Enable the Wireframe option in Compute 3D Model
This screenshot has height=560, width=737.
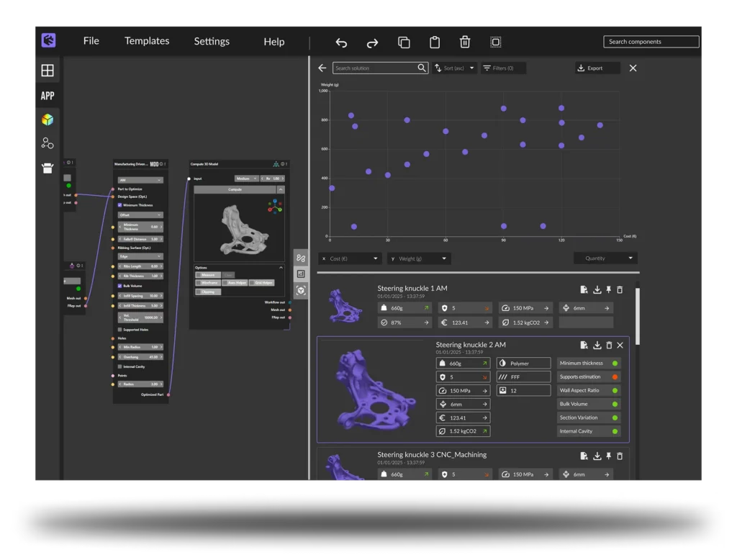[x=199, y=283]
